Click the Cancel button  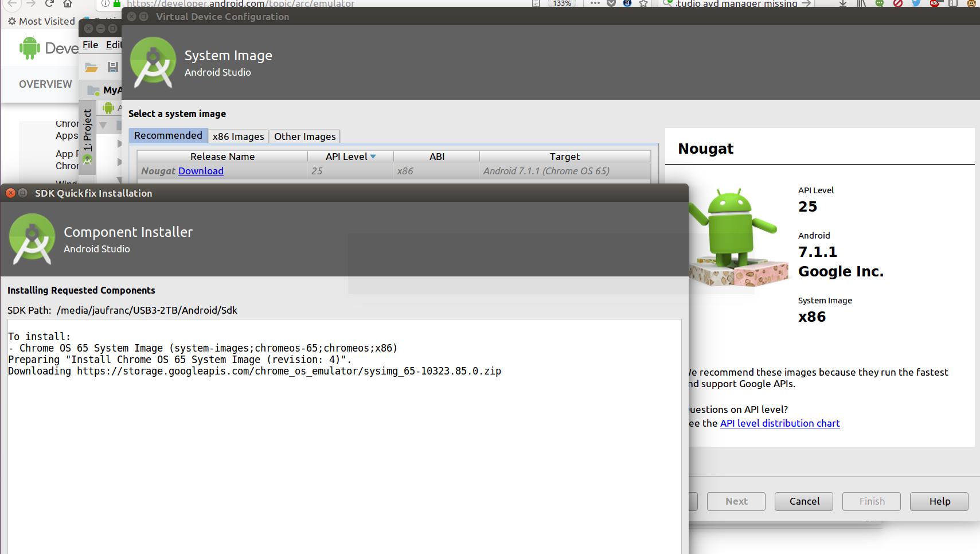[804, 501]
